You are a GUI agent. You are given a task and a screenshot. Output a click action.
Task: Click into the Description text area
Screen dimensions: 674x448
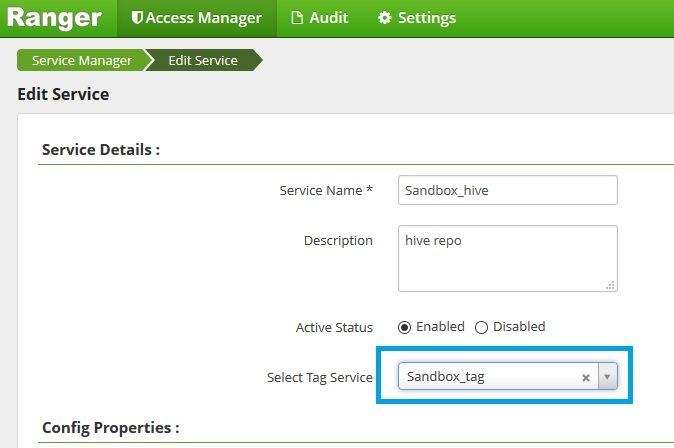[508, 258]
